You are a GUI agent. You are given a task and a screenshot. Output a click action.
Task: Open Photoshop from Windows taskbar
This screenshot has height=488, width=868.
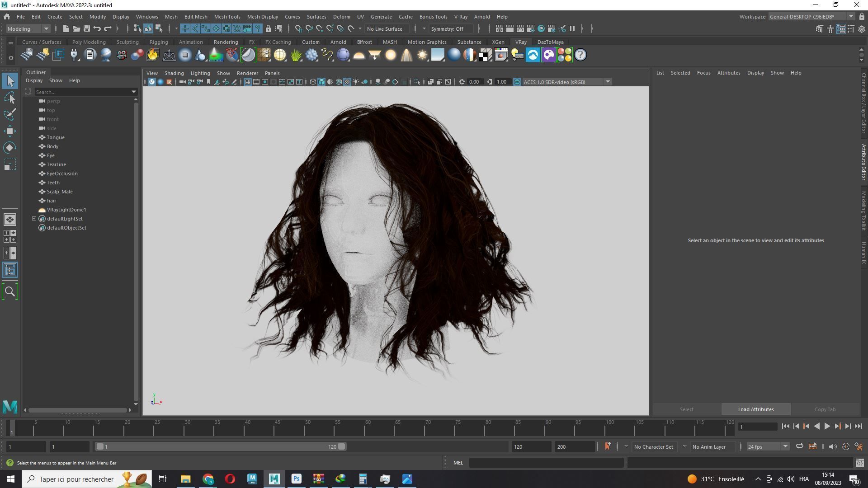297,479
